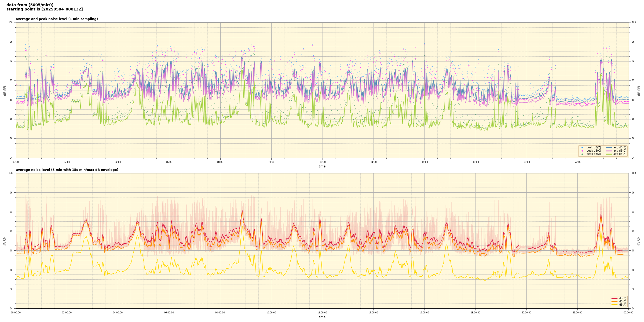The width and height of the screenshot is (644, 322).
Task: Click the 12:00 tick label on upper chart
Action: [x=322, y=162]
